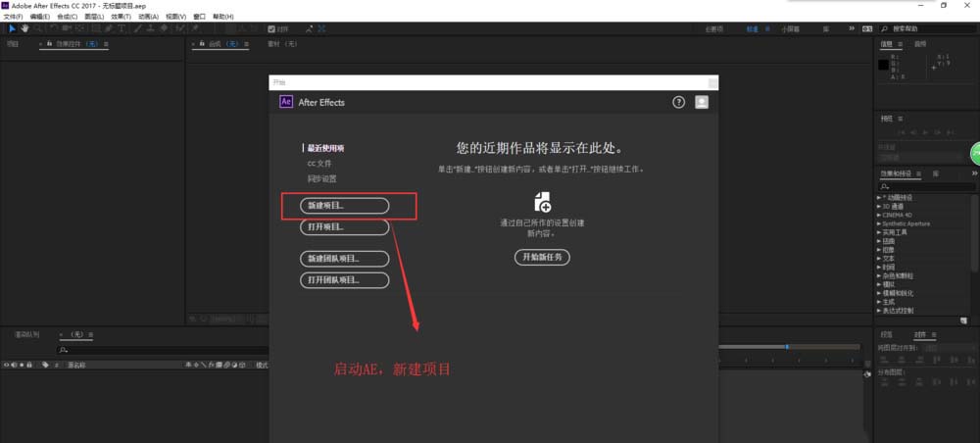Viewport: 980px width, 443px height.
Task: Click the 打开团队项目 button
Action: click(344, 280)
